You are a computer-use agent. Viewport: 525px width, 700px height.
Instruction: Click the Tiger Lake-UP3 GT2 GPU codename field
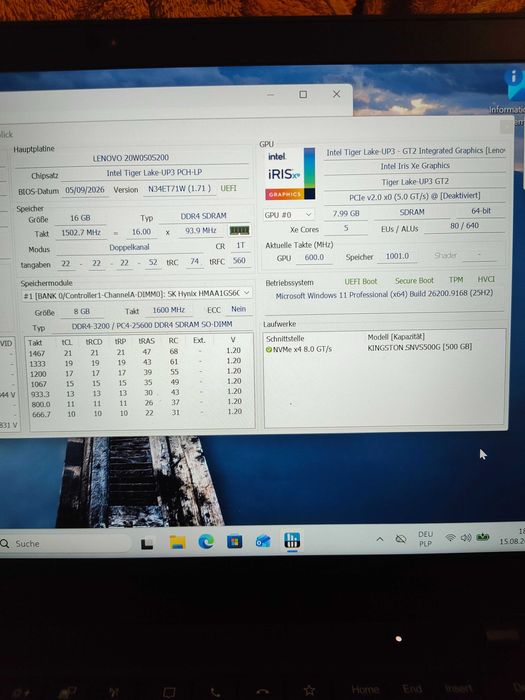pyautogui.click(x=415, y=182)
